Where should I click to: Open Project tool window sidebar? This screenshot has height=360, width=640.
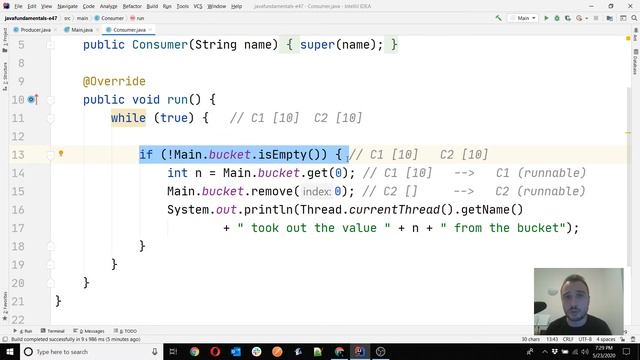pyautogui.click(x=4, y=40)
